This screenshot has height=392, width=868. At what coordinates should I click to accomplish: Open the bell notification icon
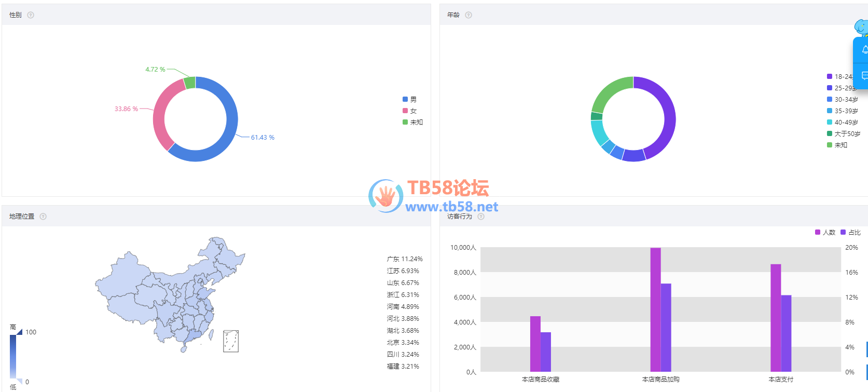tap(864, 50)
